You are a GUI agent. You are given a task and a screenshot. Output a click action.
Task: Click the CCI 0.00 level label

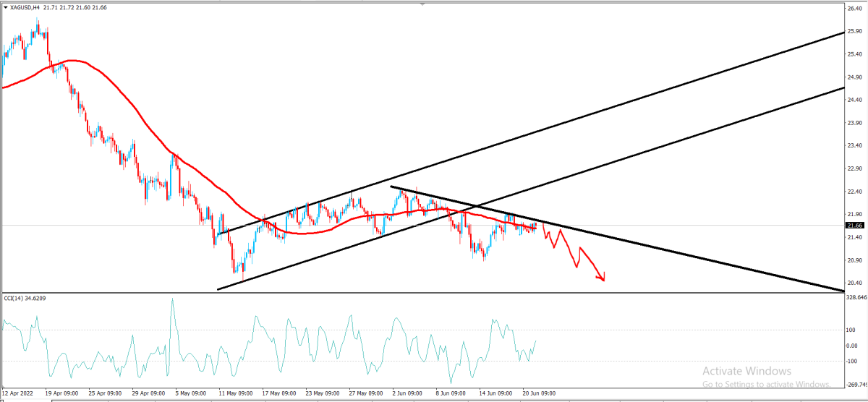853,346
